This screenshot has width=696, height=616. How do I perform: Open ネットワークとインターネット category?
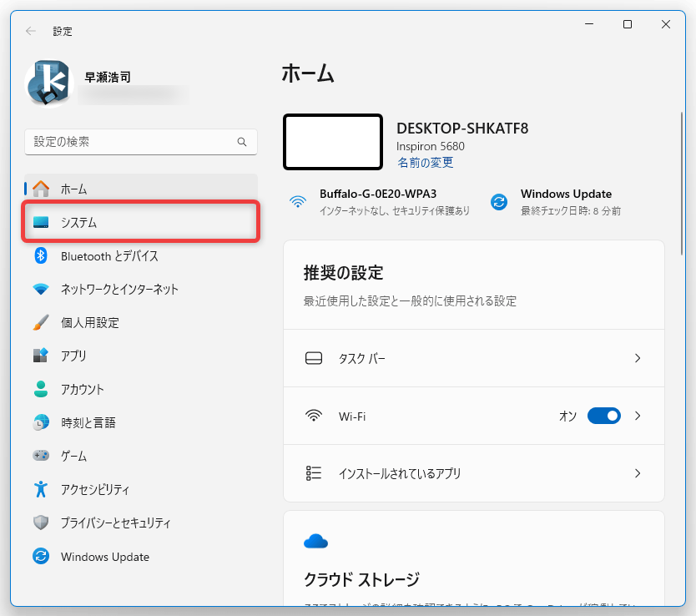[x=141, y=290]
